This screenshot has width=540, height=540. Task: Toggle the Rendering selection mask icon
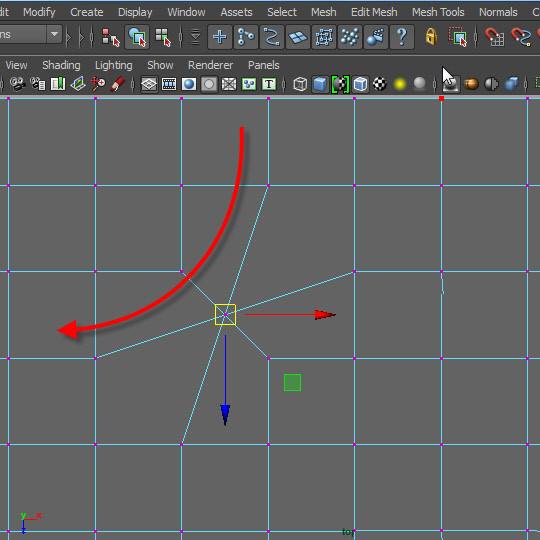tap(376, 37)
